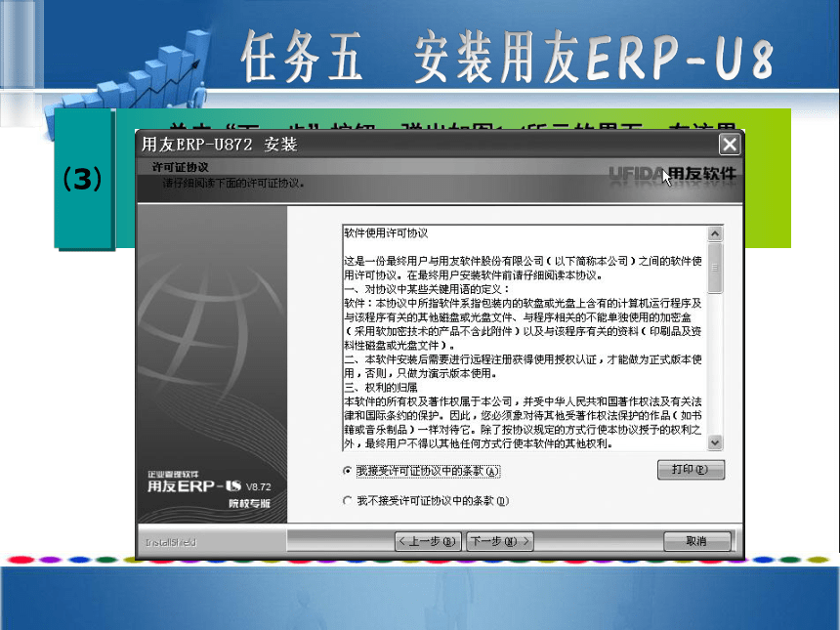Click the license agreement scrollbar thumb
The height and width of the screenshot is (630, 840).
pos(715,268)
